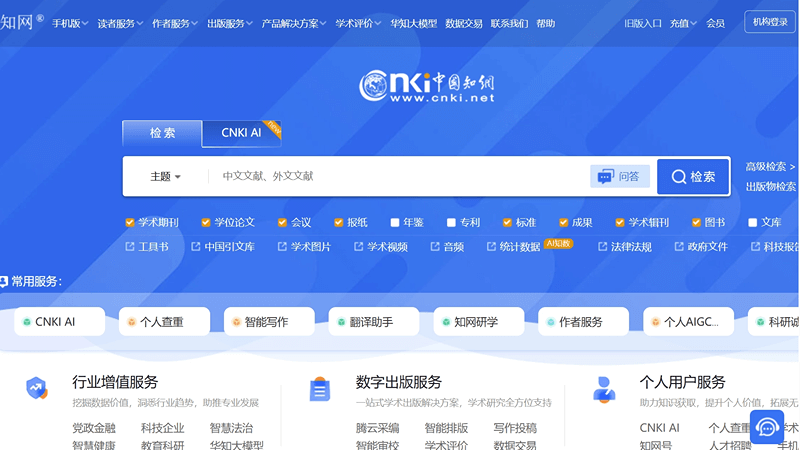
Task: Open the 旧版入口 link
Action: click(x=643, y=23)
